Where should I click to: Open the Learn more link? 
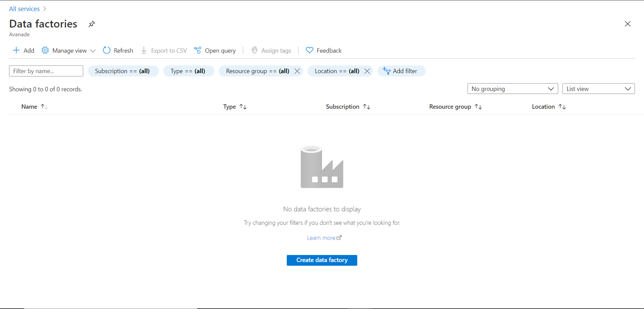coord(324,238)
